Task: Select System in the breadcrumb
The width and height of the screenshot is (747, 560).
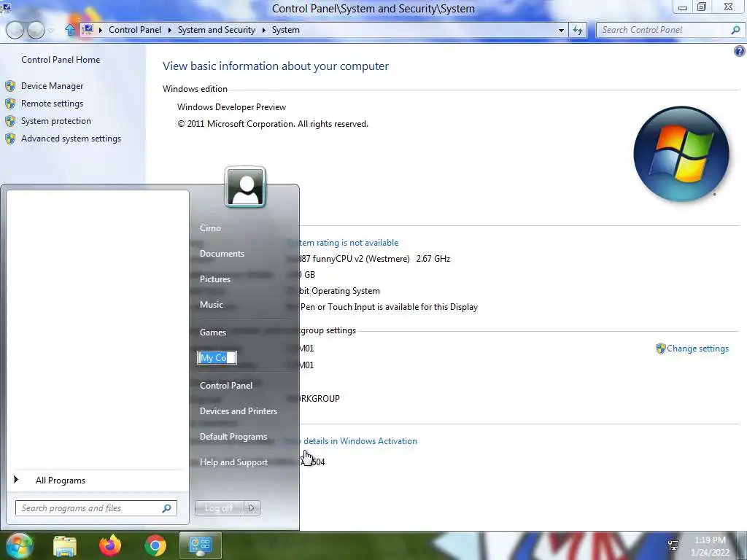Action: (286, 29)
